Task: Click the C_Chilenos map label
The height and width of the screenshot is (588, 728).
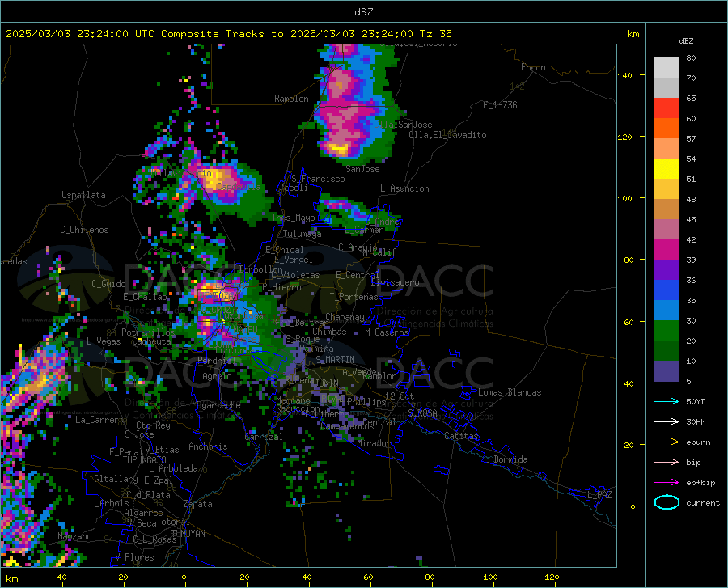Action: click(84, 230)
